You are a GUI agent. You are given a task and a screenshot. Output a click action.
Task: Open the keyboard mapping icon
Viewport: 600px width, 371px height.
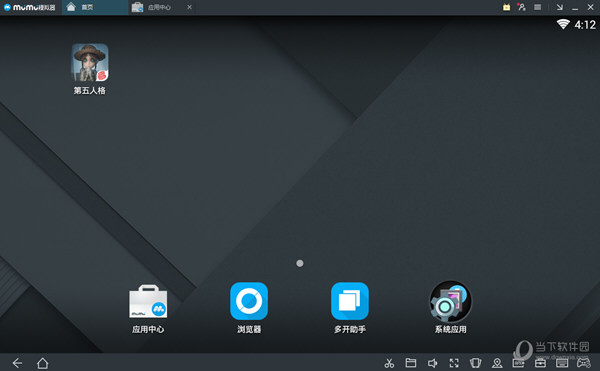(562, 363)
